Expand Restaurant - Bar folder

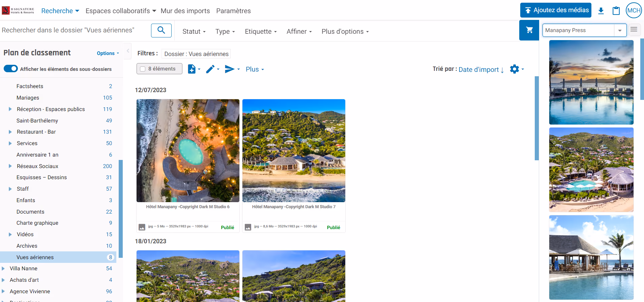10,132
